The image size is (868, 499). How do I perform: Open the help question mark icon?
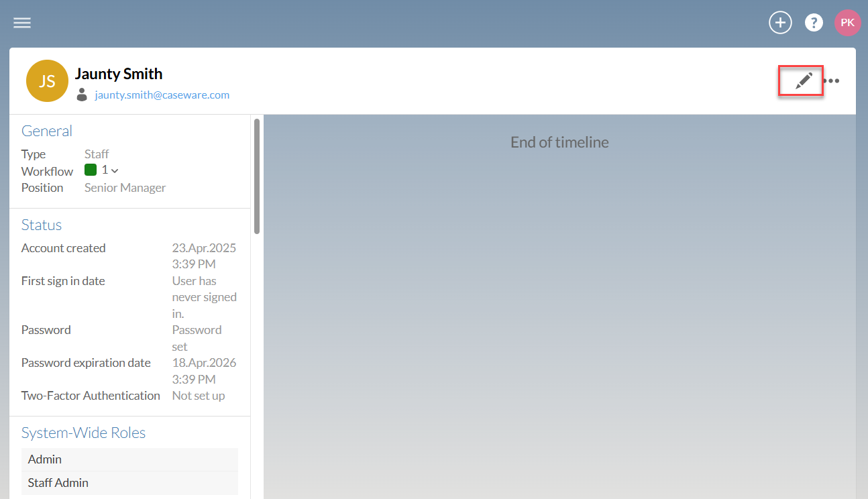[814, 22]
